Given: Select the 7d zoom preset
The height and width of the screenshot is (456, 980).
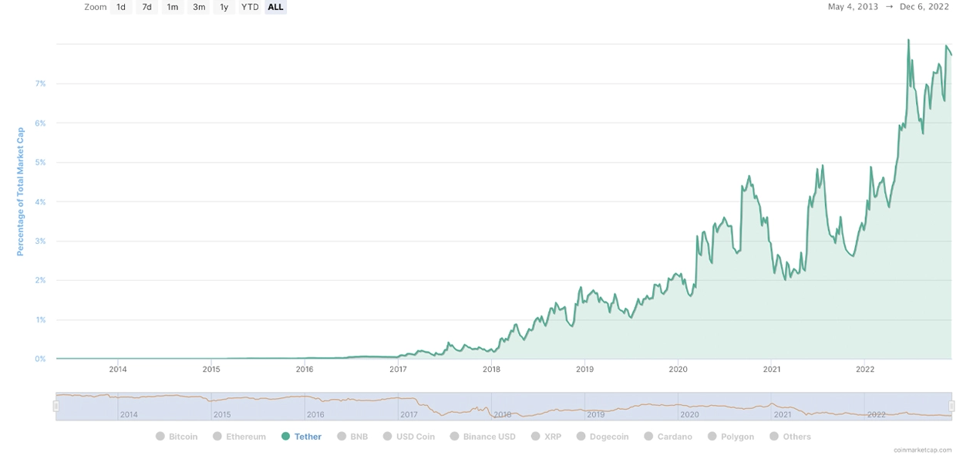Looking at the screenshot, I should pos(146,7).
